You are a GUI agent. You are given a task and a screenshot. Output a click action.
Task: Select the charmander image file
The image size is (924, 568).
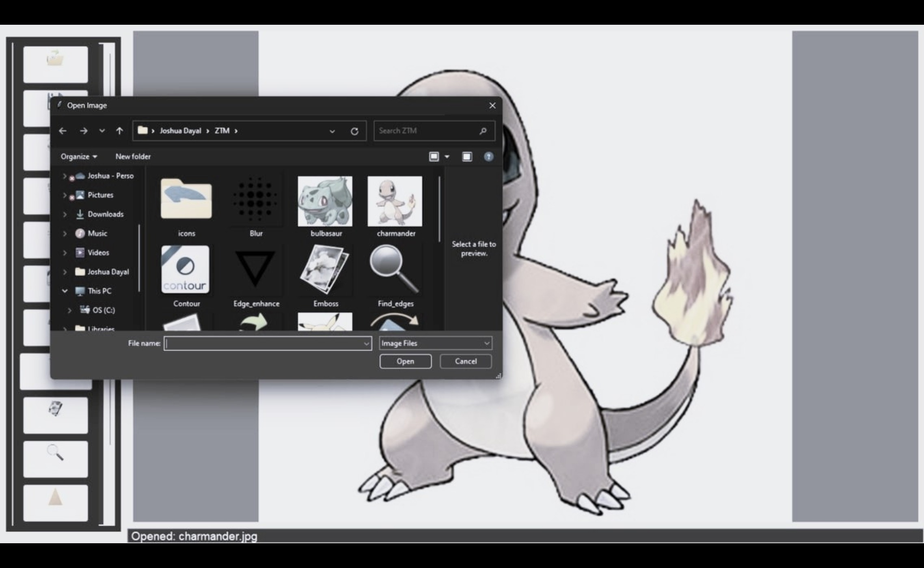395,206
